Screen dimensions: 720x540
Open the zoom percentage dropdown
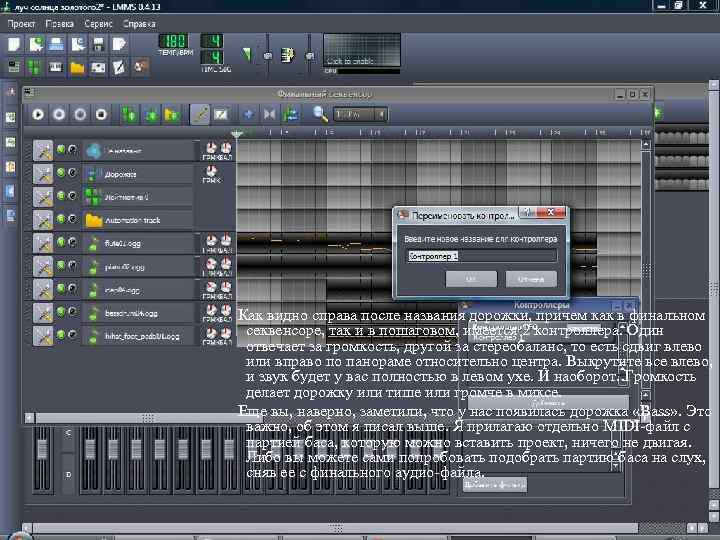click(360, 114)
